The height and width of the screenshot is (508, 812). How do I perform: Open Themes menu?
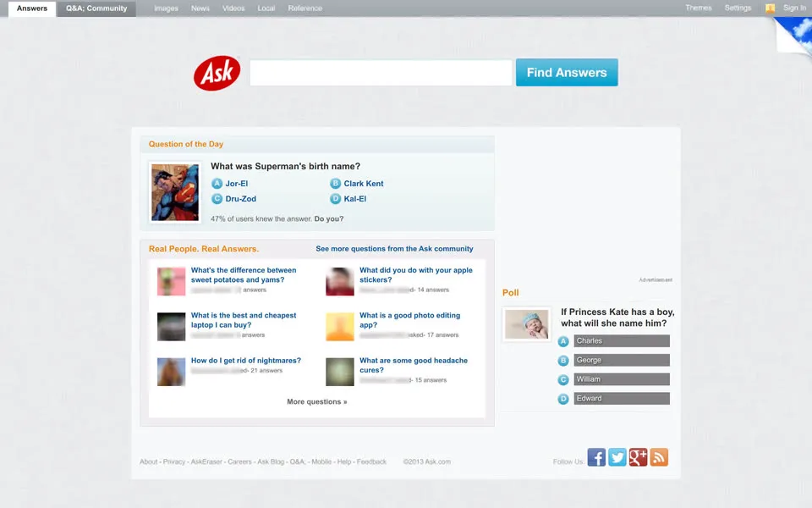tap(699, 8)
